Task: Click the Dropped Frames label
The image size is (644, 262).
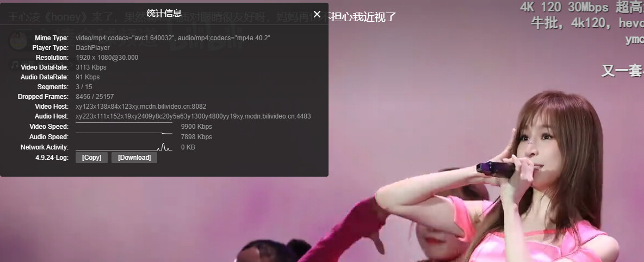Action: point(43,97)
